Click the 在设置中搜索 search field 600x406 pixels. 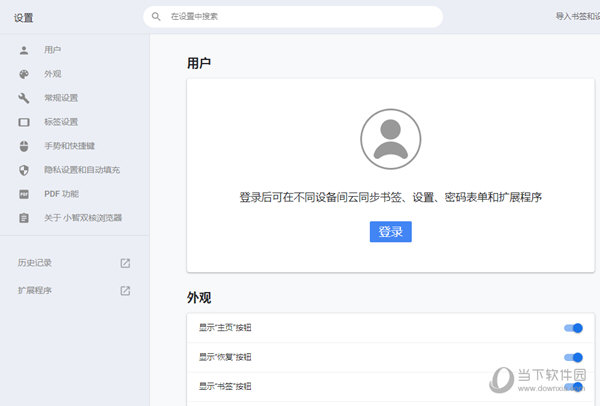(300, 17)
